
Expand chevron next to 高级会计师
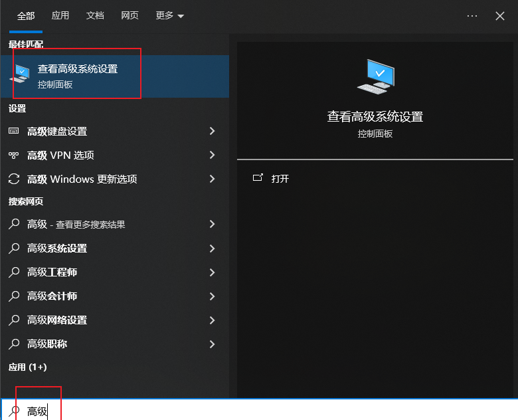(213, 296)
